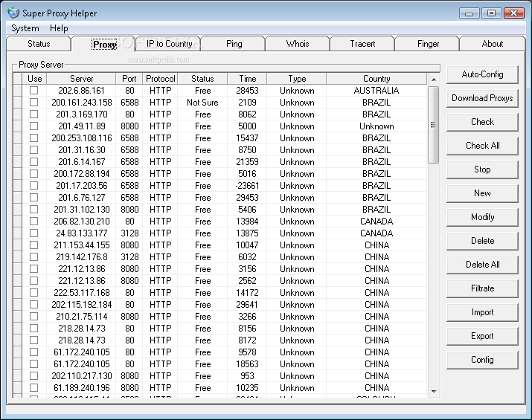Open the System menu
Image resolution: width=532 pixels, height=420 pixels.
click(x=25, y=28)
